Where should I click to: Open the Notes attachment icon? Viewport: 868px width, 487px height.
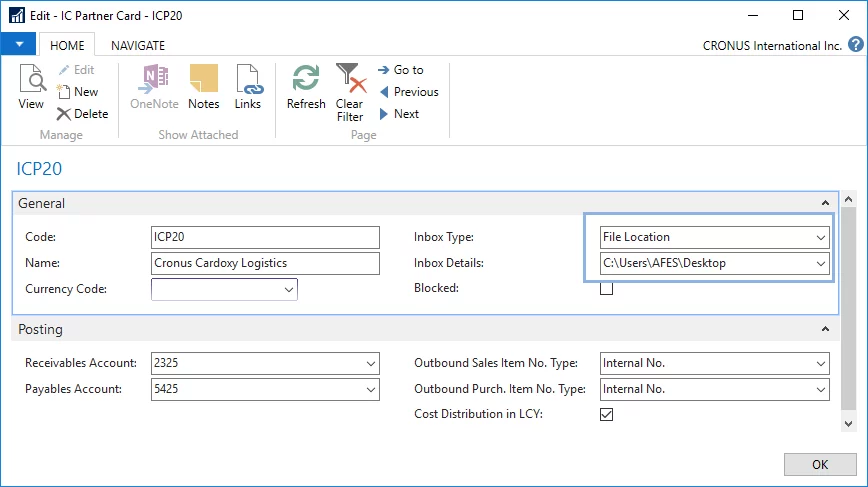pyautogui.click(x=203, y=86)
